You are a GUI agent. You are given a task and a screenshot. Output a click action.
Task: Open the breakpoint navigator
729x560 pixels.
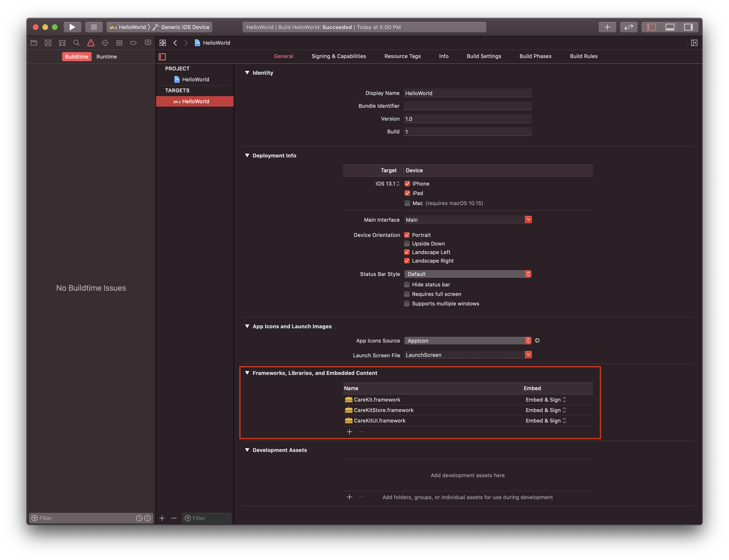pyautogui.click(x=134, y=43)
